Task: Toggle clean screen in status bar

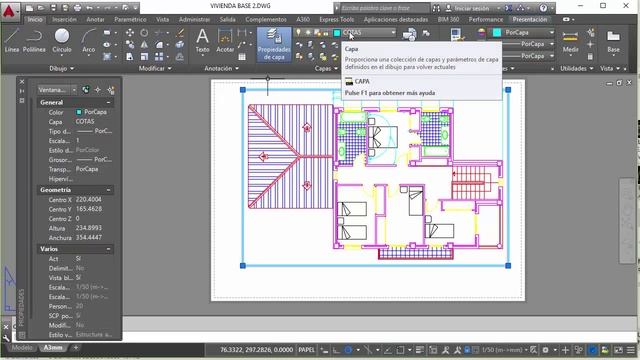Action: click(x=618, y=350)
